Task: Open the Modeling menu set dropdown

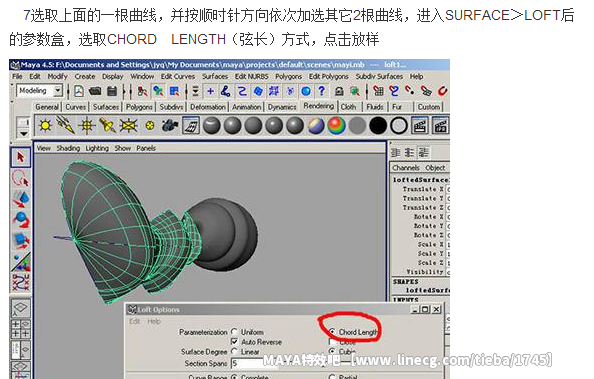Action: point(58,91)
